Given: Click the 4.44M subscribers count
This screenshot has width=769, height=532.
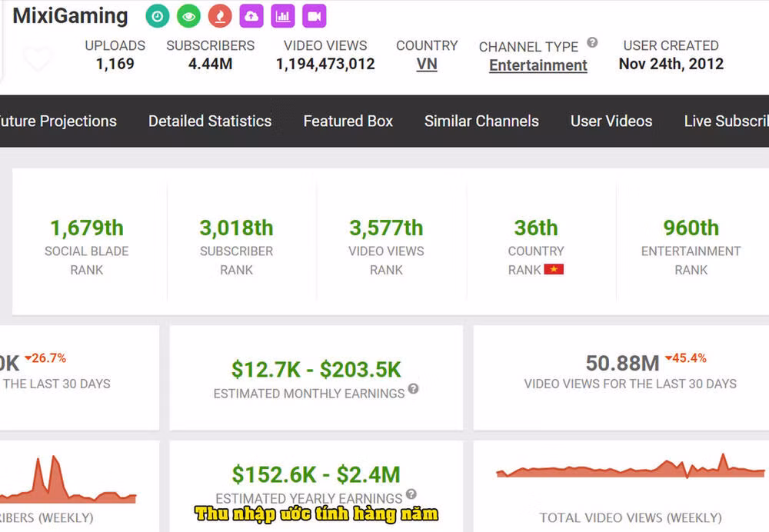Looking at the screenshot, I should [211, 64].
